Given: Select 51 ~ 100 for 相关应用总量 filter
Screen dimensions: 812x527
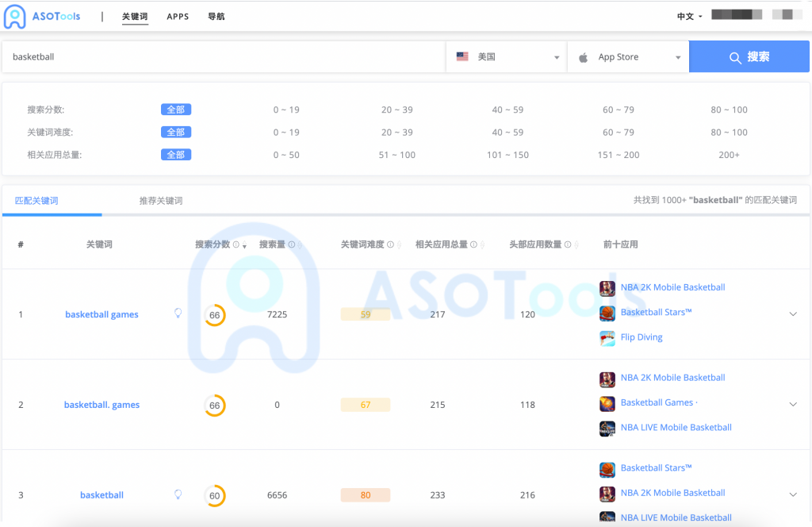Looking at the screenshot, I should pos(397,155).
